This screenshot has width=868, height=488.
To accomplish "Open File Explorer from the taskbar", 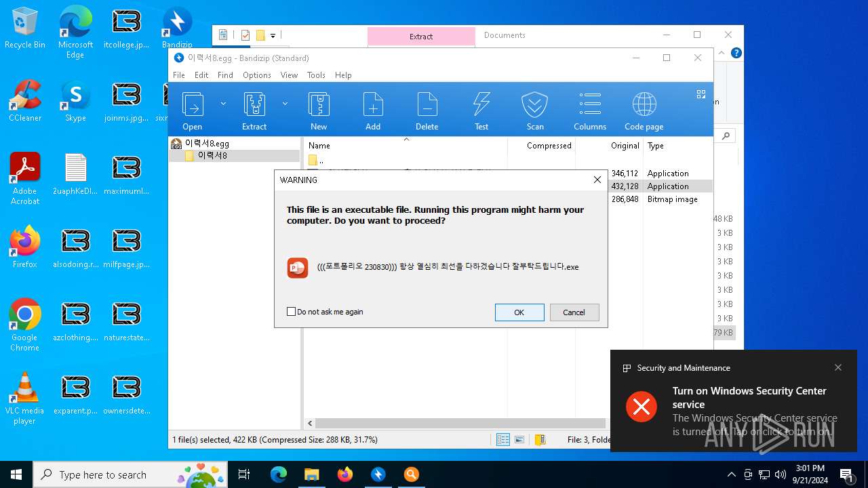I will (x=311, y=474).
